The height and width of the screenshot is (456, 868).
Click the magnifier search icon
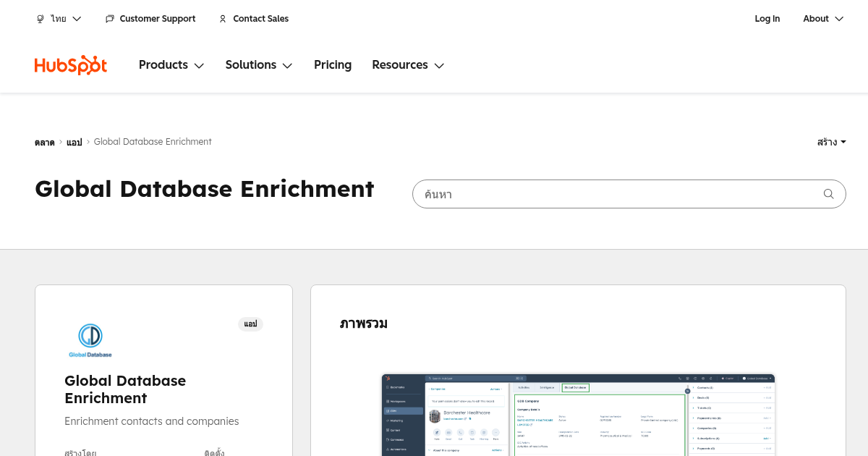pyautogui.click(x=829, y=194)
